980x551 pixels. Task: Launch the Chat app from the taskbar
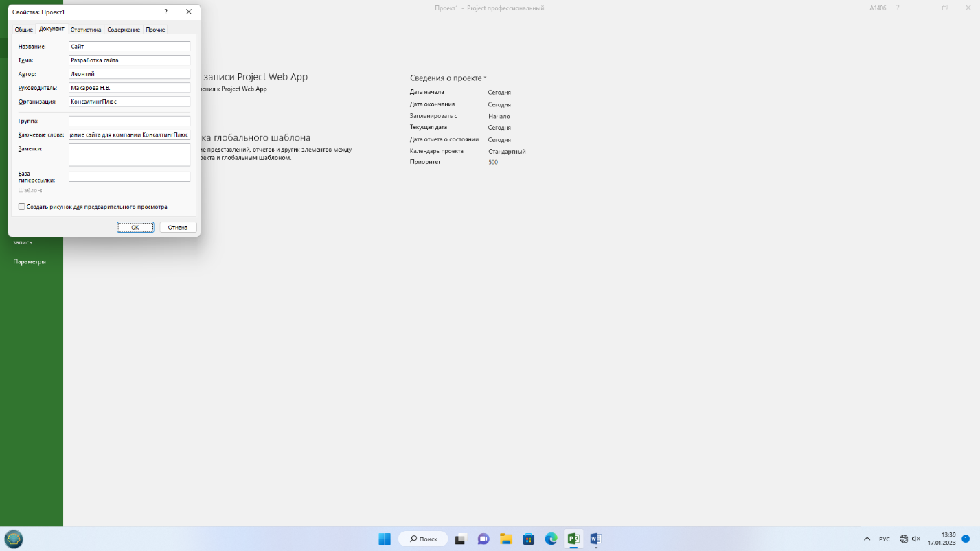(483, 539)
